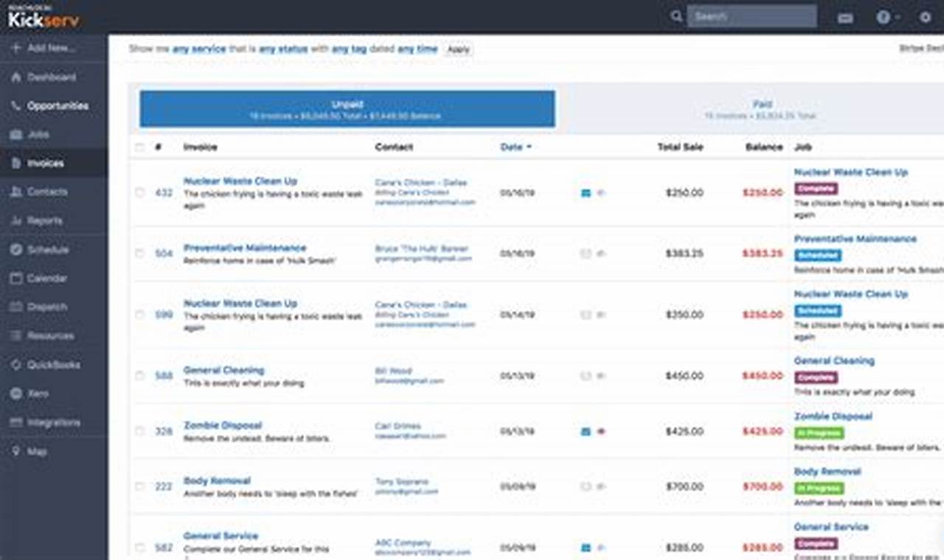Click the Jobs briefcase icon
944x560 pixels.
[16, 134]
